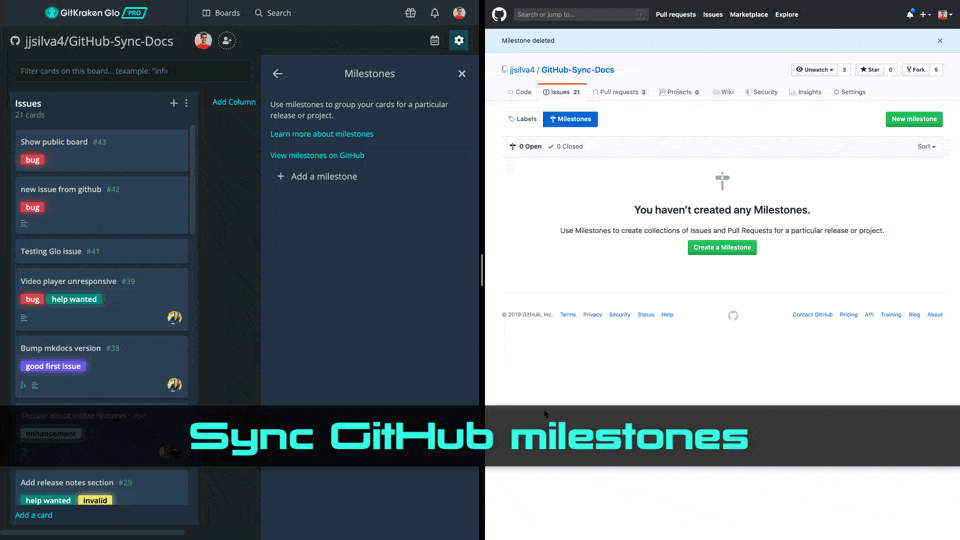This screenshot has height=540, width=960.
Task: Click Create a Milestone button
Action: click(722, 247)
